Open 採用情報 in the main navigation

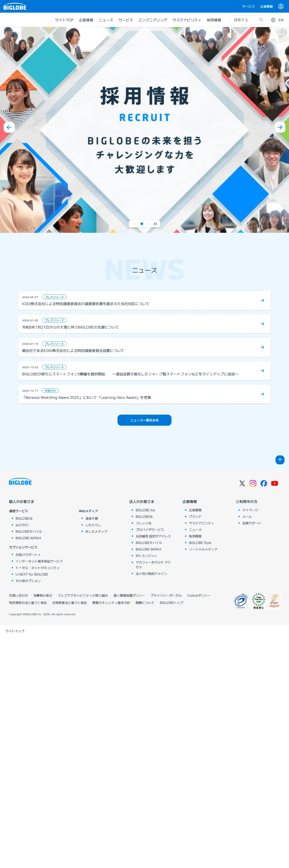pyautogui.click(x=214, y=20)
